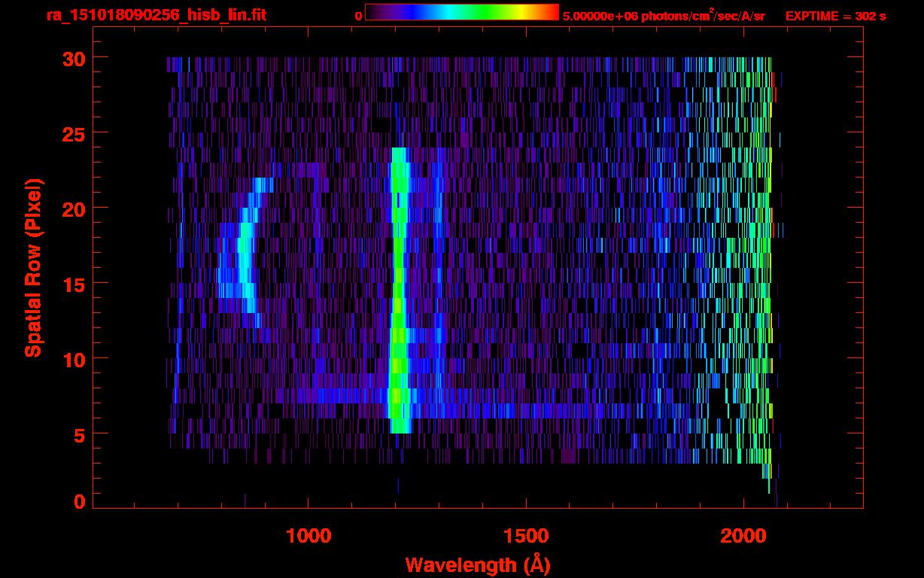Click the x-axis tick label 1500
Image resolution: width=924 pixels, height=578 pixels.
(x=526, y=536)
